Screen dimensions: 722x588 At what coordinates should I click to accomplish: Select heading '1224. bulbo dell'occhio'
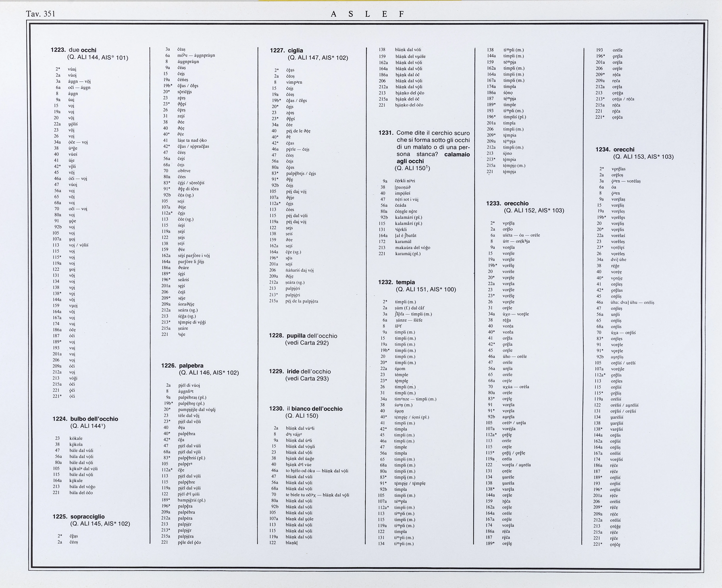click(x=85, y=419)
